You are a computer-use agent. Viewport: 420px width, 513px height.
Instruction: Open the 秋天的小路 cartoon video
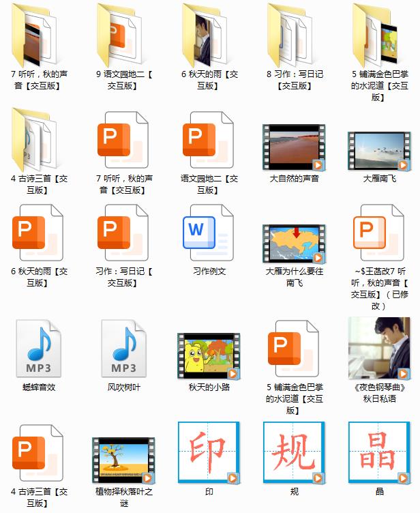(209, 355)
